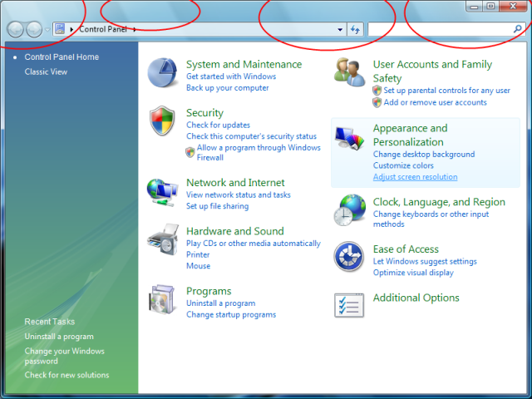Image resolution: width=532 pixels, height=399 pixels.
Task: Click the shield icon beside parental controls
Action: [377, 91]
